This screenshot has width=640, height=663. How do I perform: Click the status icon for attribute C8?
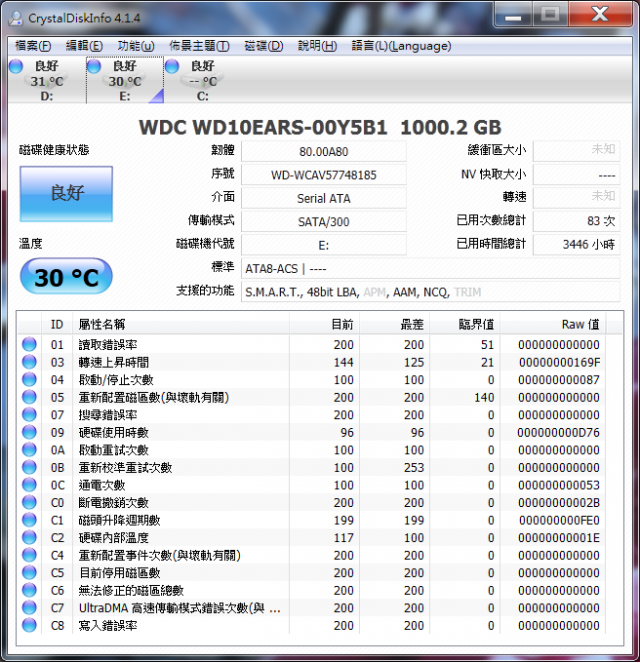29,625
